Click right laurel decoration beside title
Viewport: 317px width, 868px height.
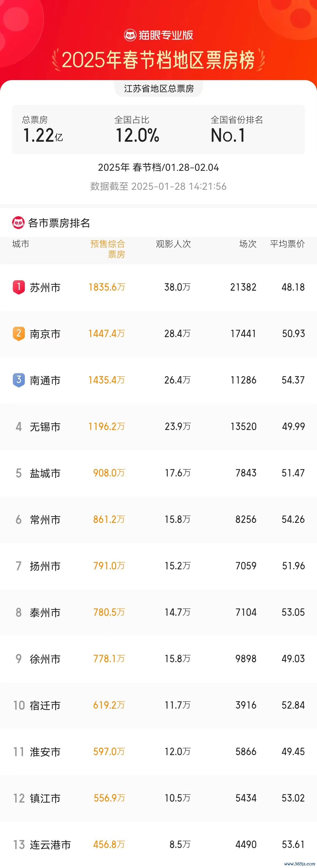260,60
